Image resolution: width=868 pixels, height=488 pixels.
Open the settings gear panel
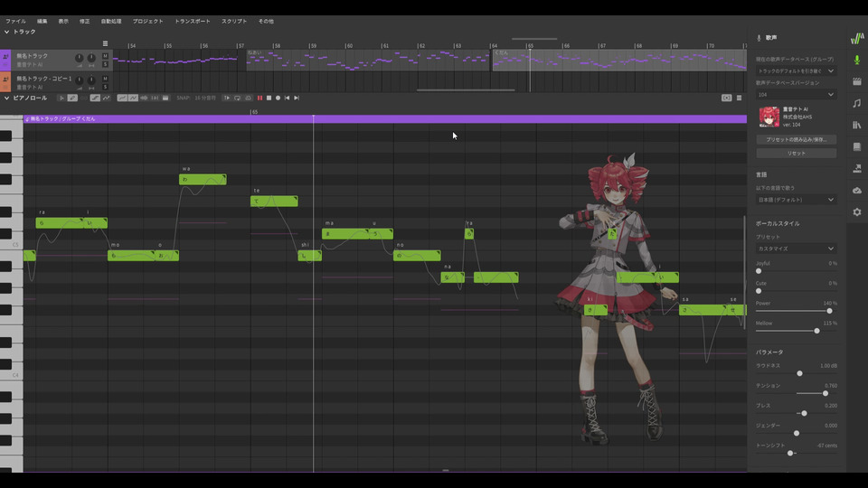[857, 211]
